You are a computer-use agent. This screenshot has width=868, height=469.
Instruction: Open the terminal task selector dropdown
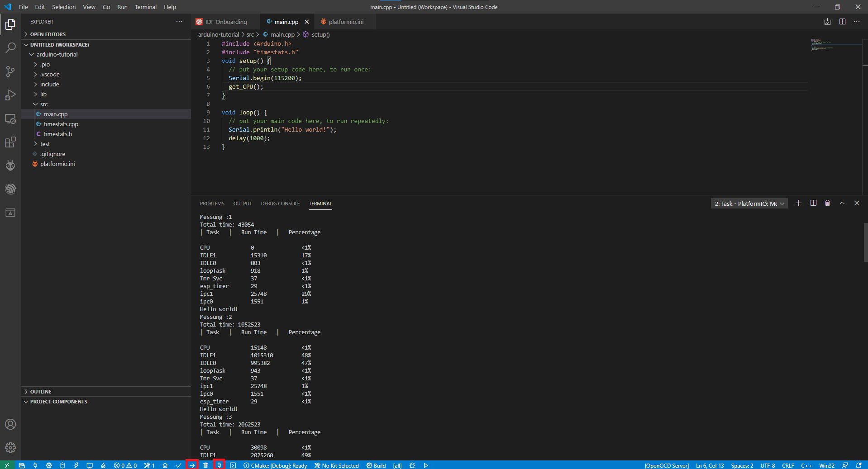[749, 204]
